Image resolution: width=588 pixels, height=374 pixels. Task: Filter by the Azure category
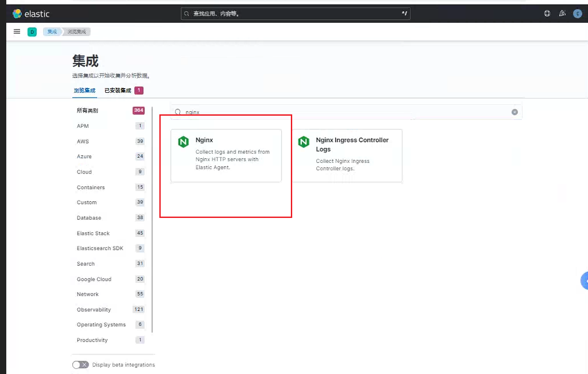click(x=110, y=157)
